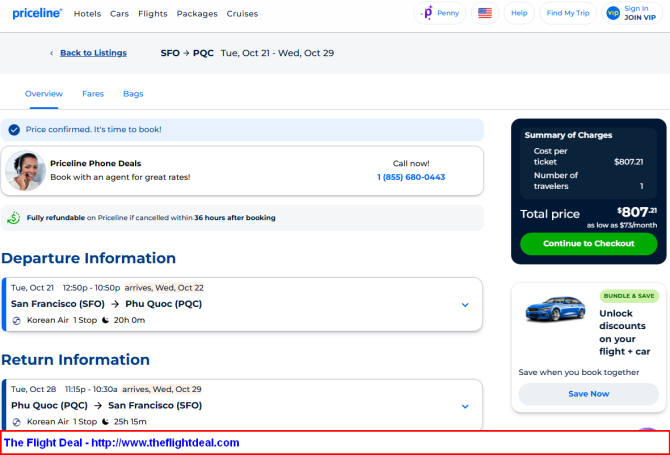
Task: Go to the Priceline home logo
Action: [x=37, y=13]
